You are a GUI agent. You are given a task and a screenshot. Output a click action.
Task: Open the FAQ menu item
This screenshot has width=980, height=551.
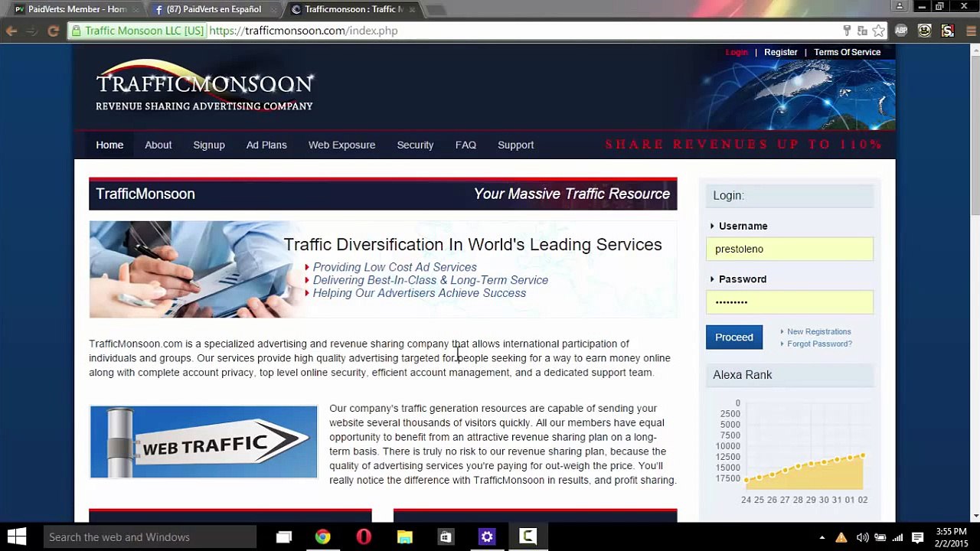coord(465,145)
